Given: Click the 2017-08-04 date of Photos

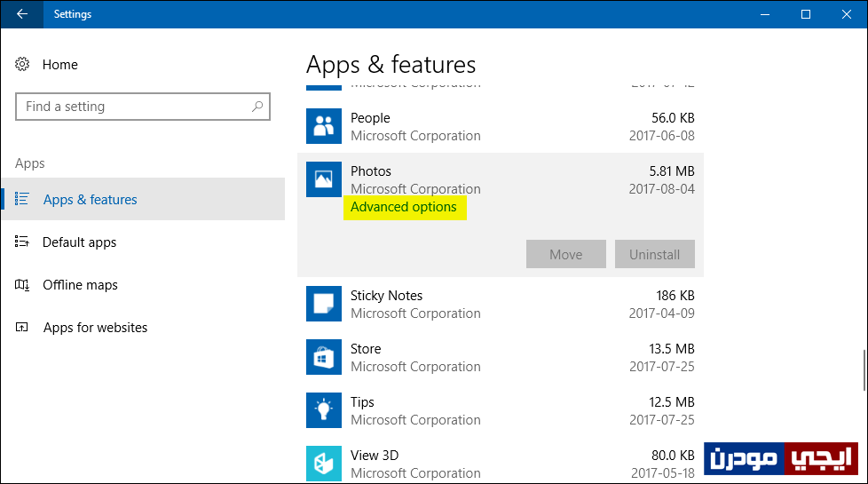Looking at the screenshot, I should pos(661,189).
